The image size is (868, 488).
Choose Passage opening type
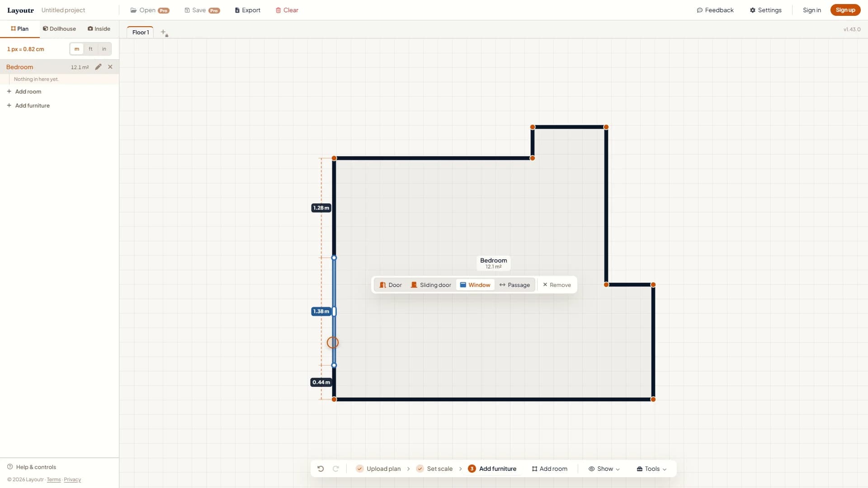click(x=514, y=285)
